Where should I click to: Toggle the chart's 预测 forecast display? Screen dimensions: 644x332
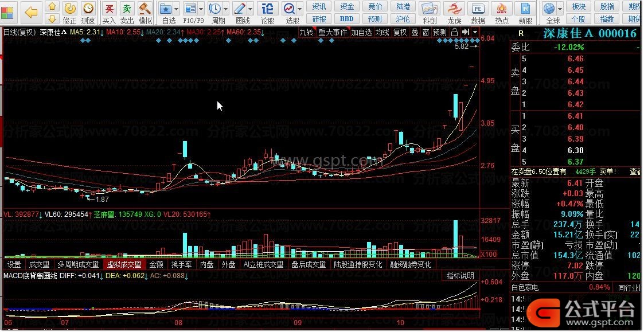pos(439,32)
